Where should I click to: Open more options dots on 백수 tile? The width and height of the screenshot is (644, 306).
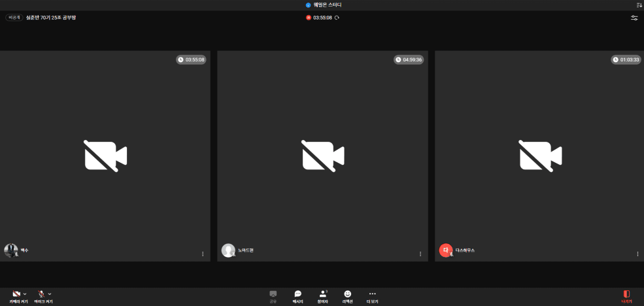[x=203, y=254]
